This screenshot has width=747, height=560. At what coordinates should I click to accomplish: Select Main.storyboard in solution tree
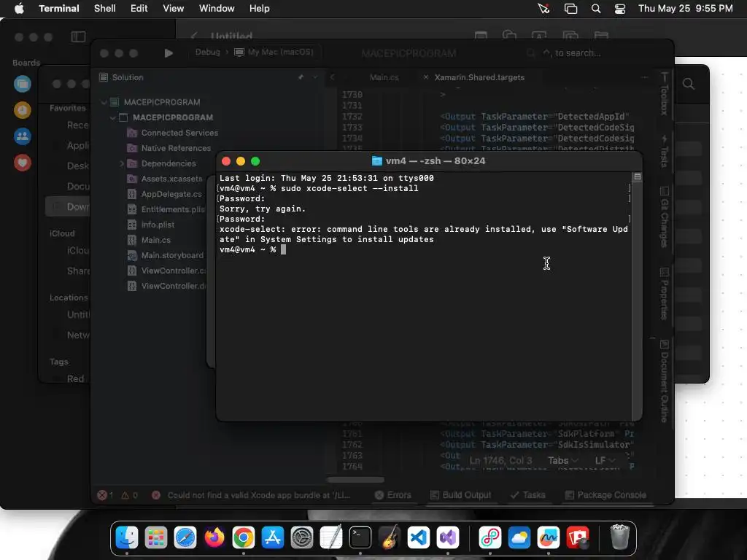click(x=172, y=255)
